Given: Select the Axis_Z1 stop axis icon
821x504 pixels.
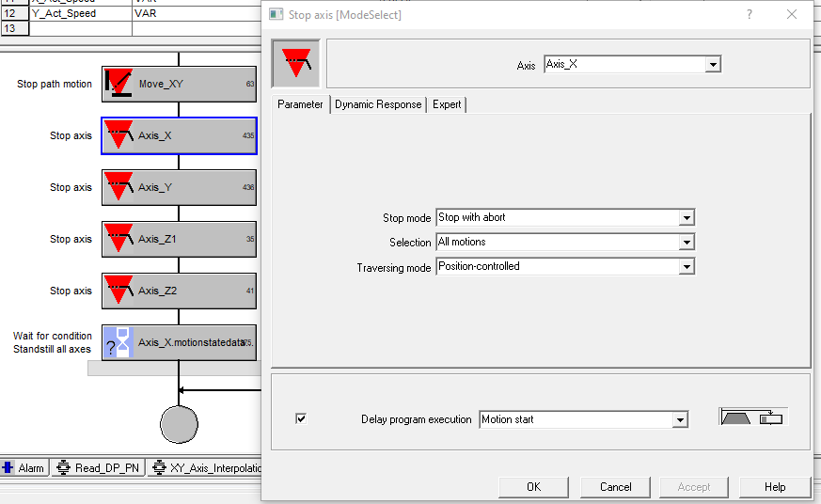Looking at the screenshot, I should click(118, 239).
